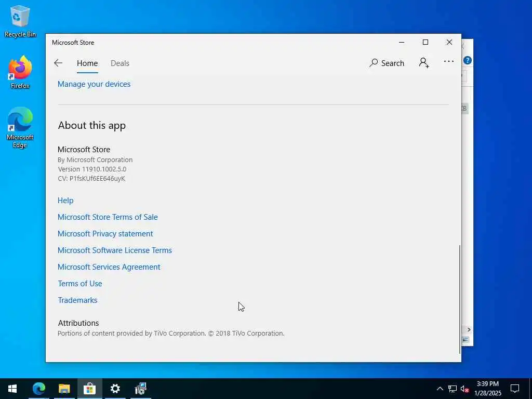The image size is (532, 399).
Task: Maximize the Microsoft Store window
Action: [425, 42]
